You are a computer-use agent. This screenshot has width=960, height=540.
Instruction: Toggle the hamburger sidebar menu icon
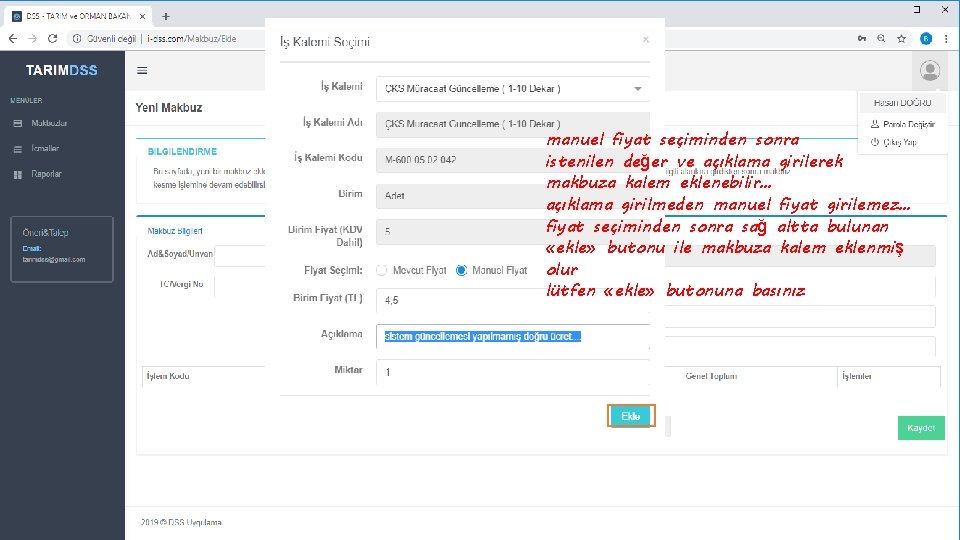pyautogui.click(x=142, y=70)
